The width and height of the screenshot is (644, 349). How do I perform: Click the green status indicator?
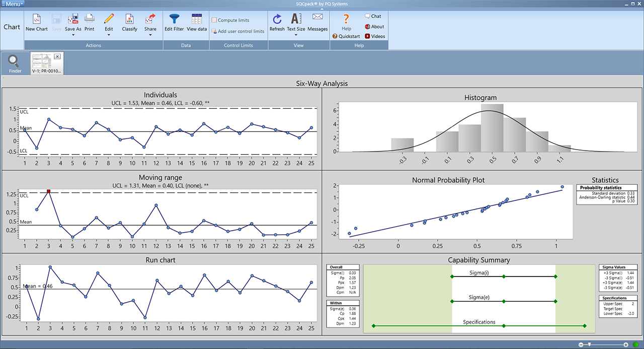tap(635, 344)
